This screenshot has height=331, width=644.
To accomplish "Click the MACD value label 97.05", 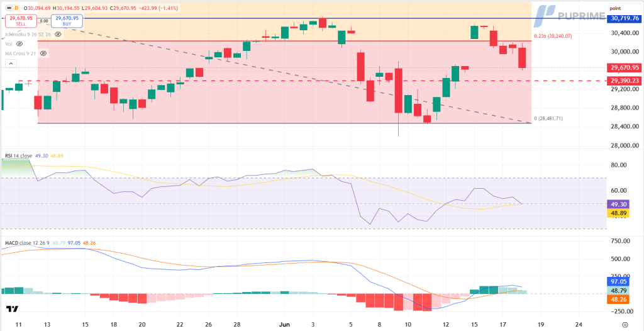I will coord(618,282).
